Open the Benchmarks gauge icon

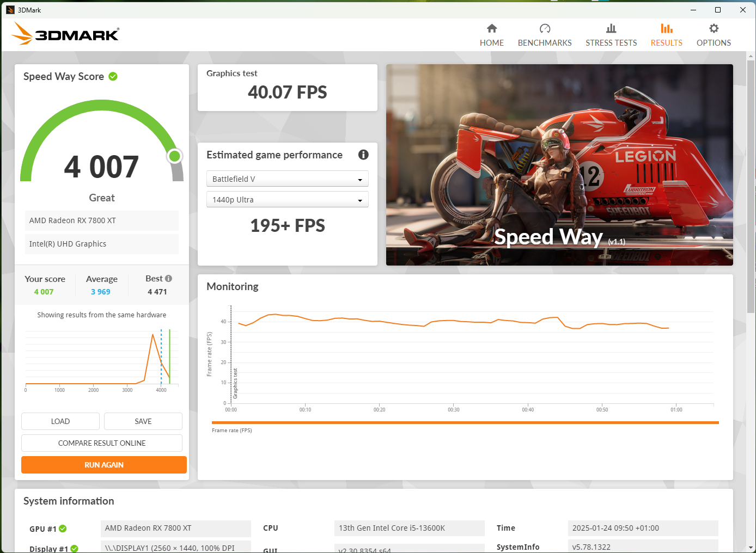tap(545, 28)
